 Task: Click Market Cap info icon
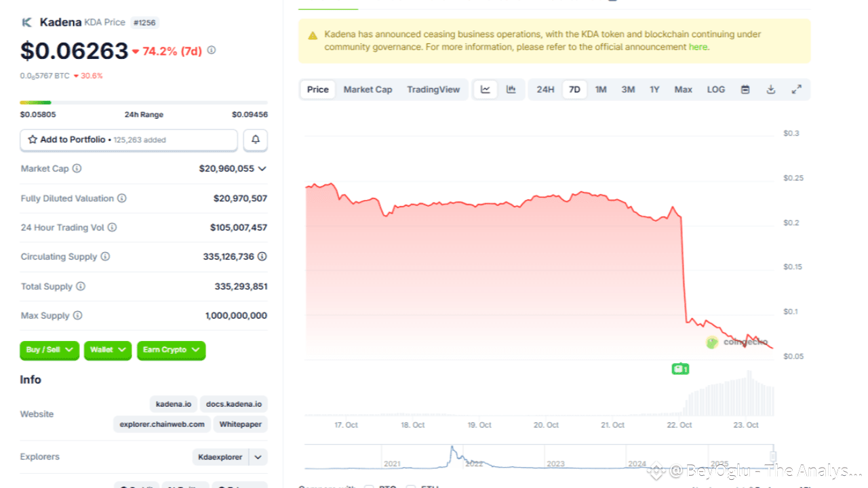tap(77, 168)
